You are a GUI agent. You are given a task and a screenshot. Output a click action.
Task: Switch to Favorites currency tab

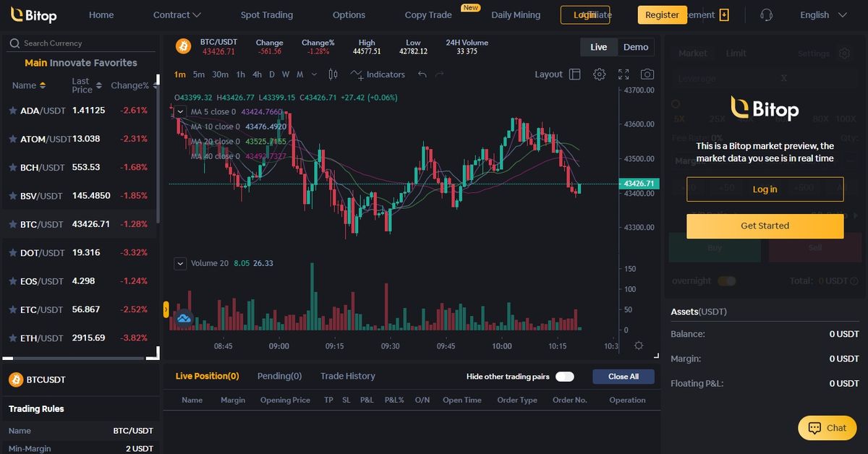114,63
